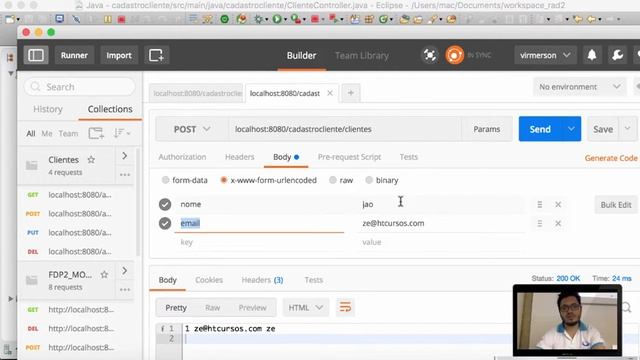Click Eclipse red stop toolbar icon
This screenshot has width=640, height=360.
coord(121,19)
